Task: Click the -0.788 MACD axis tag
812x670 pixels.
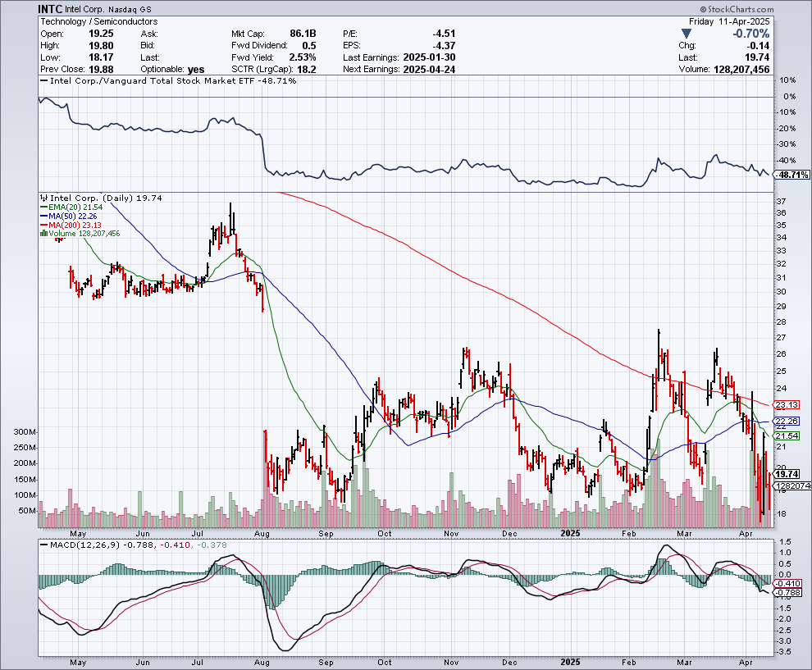Action: click(x=789, y=592)
